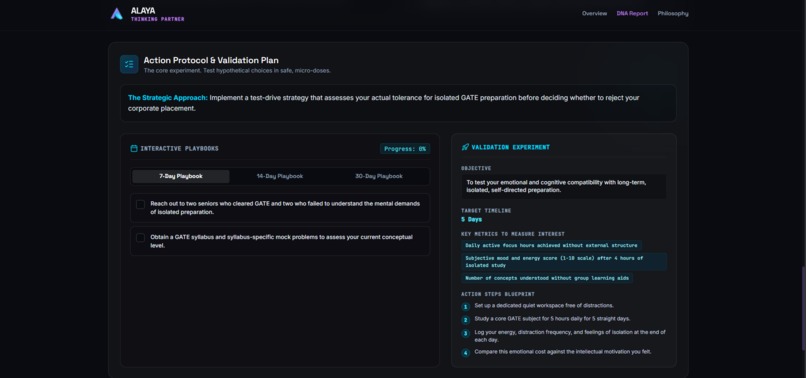Click step number 2 circle in blueprint
Viewport: 806px width, 378px height.
(x=466, y=320)
